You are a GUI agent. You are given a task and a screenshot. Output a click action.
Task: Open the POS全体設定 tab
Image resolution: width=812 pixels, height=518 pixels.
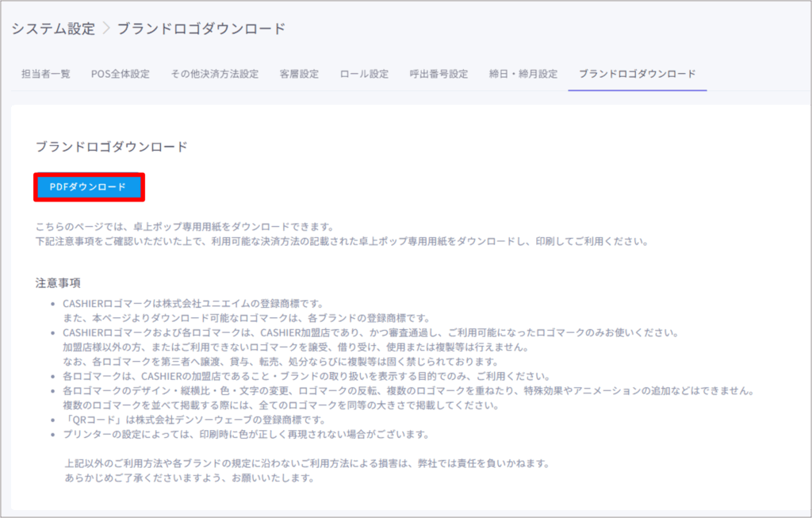[x=121, y=74]
